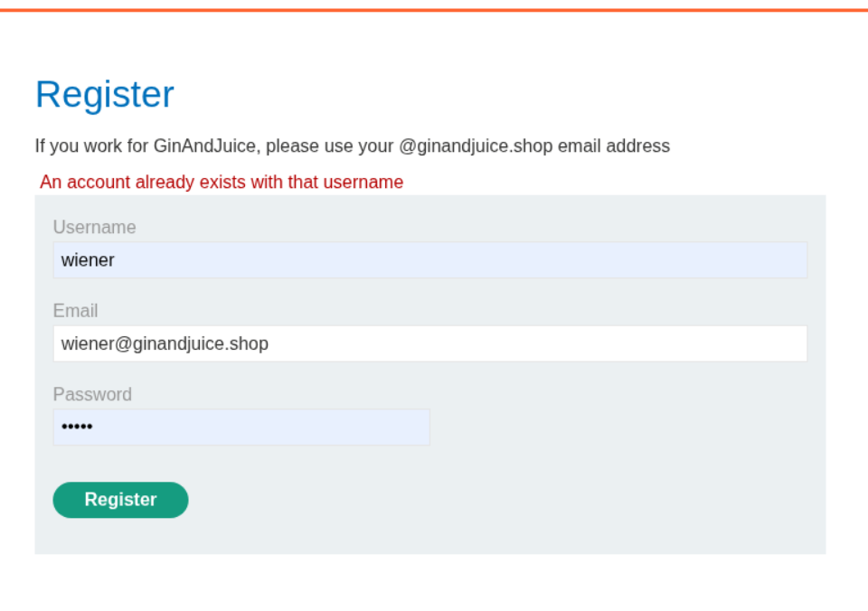Click empty gray form area beside Register button

(x=506, y=500)
